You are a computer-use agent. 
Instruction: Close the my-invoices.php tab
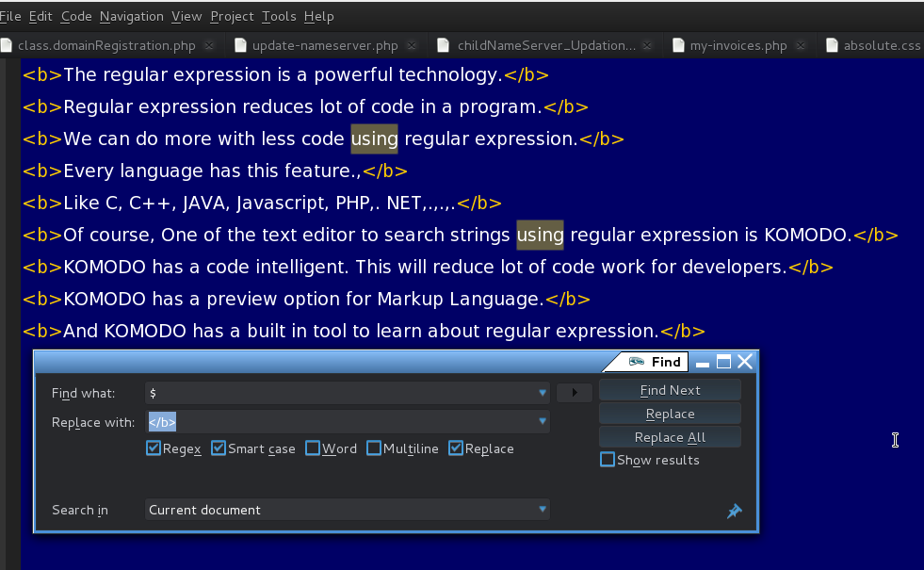pos(801,45)
